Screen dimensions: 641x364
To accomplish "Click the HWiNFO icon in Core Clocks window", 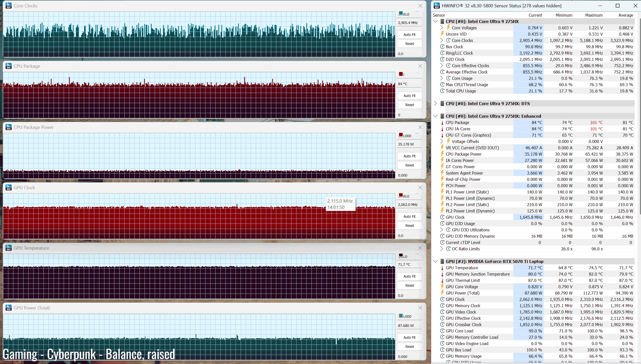I will point(8,6).
